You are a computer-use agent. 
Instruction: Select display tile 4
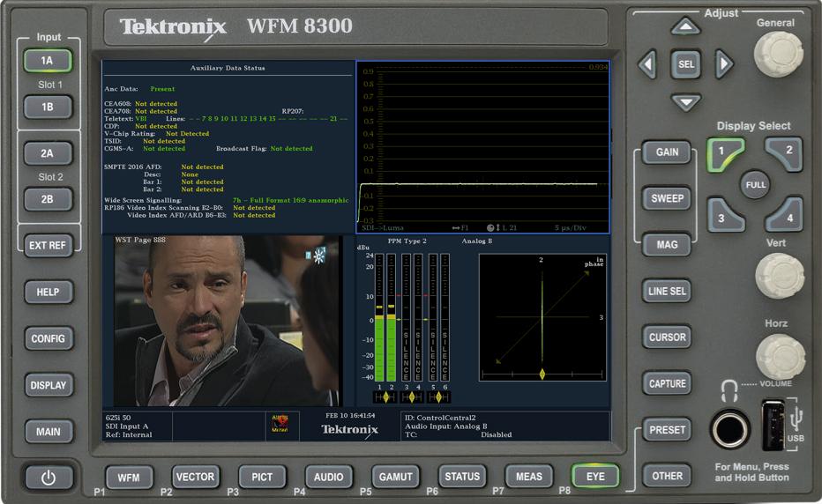click(x=785, y=215)
